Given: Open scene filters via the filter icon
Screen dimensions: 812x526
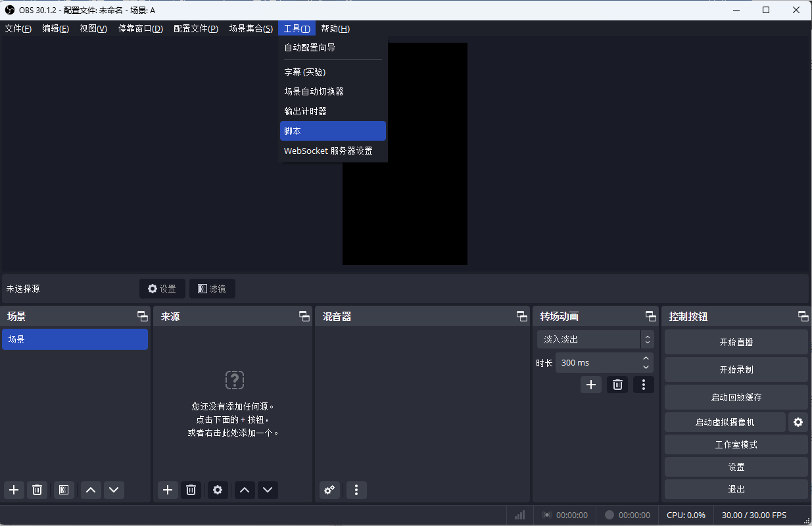Looking at the screenshot, I should click(64, 490).
